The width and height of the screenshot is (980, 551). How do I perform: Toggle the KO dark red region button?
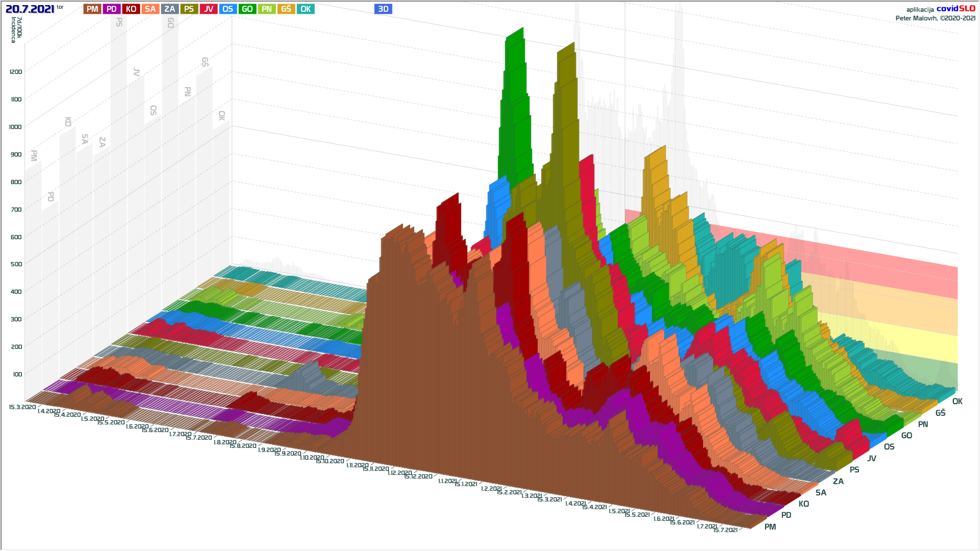pyautogui.click(x=131, y=9)
